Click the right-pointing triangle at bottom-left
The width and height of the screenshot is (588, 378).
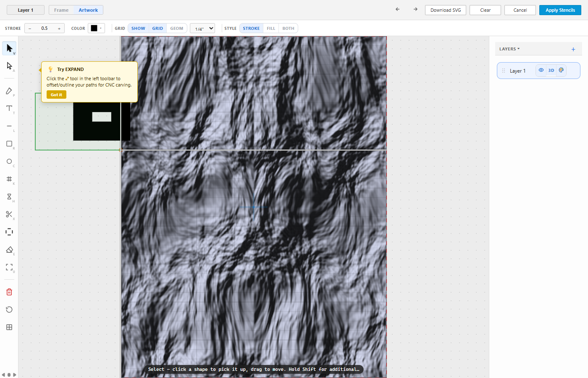(15, 375)
